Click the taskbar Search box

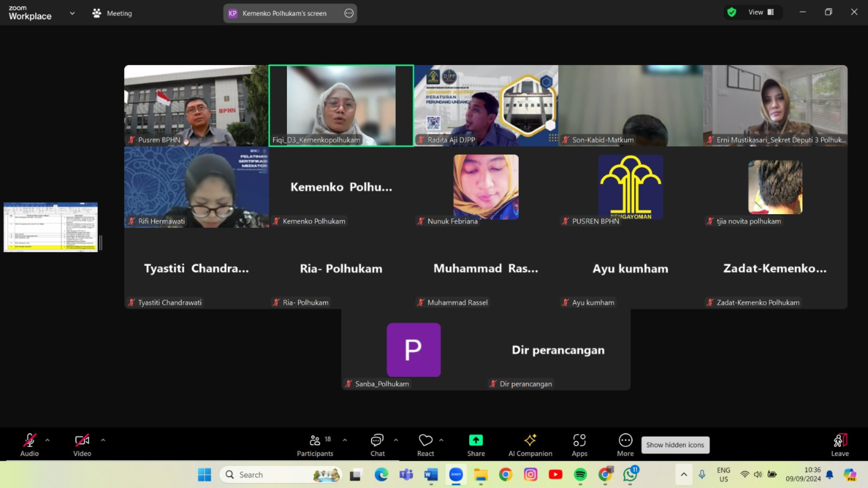[281, 474]
